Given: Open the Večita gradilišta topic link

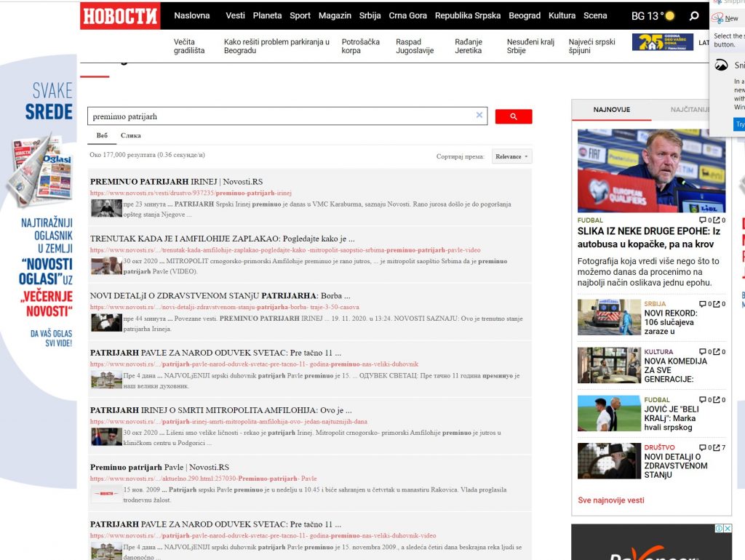Looking at the screenshot, I should pos(189,46).
